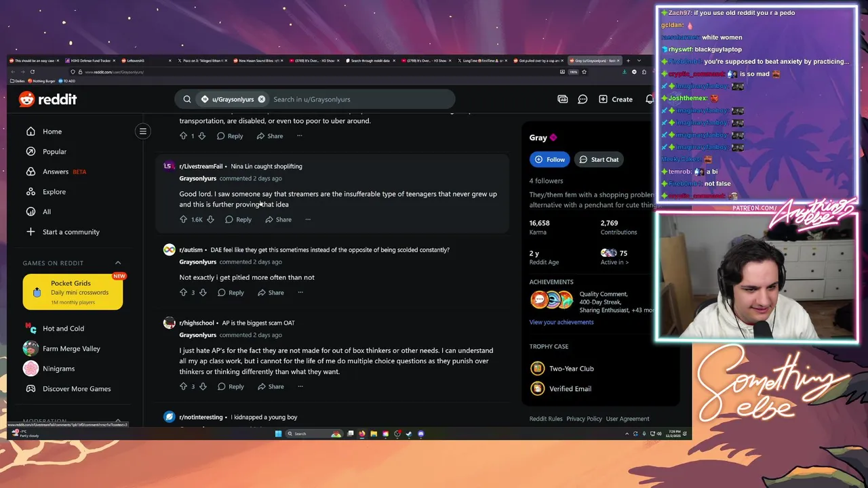The width and height of the screenshot is (868, 488).
Task: Follow the Gray profile
Action: pos(550,159)
